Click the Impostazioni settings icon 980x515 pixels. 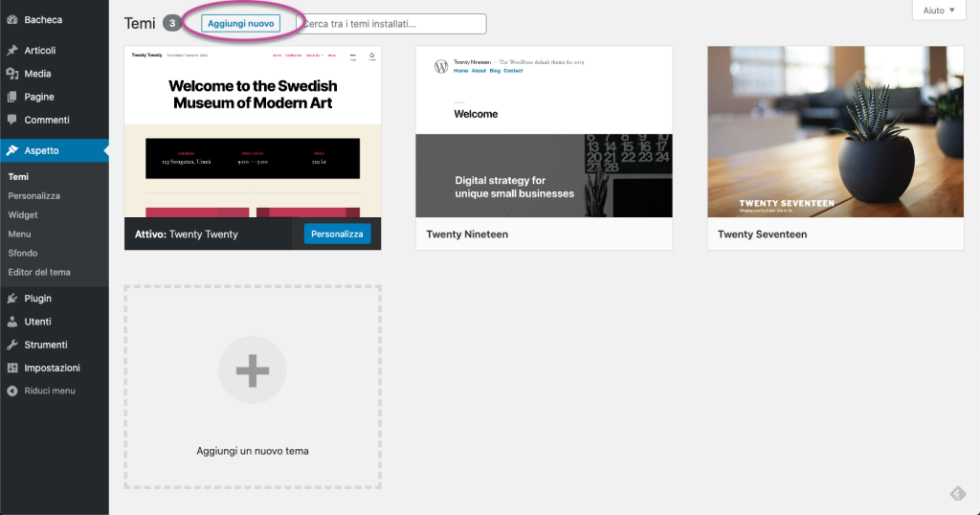(x=11, y=368)
